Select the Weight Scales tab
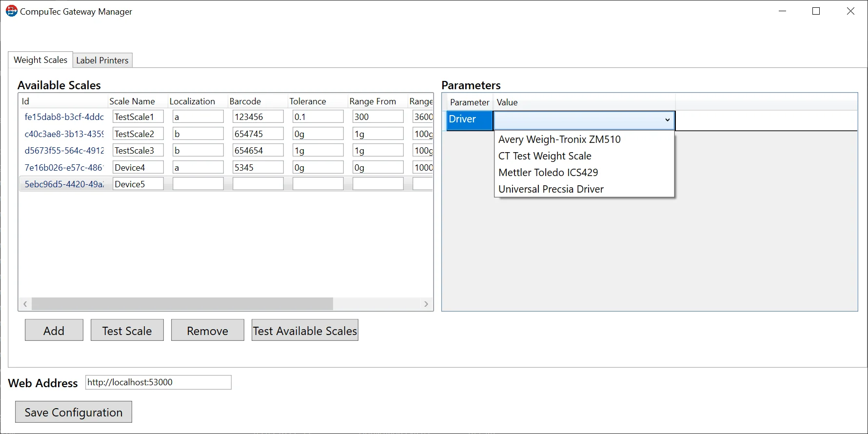 [40, 60]
